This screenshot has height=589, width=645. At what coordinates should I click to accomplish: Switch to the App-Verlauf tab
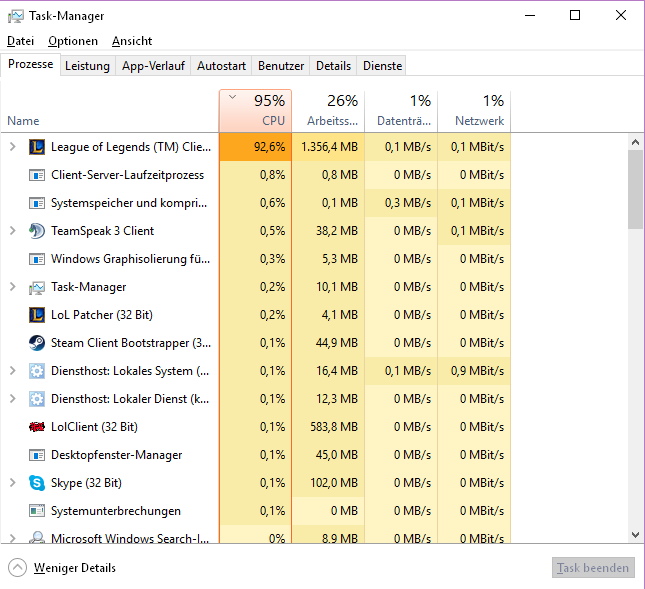(x=153, y=66)
